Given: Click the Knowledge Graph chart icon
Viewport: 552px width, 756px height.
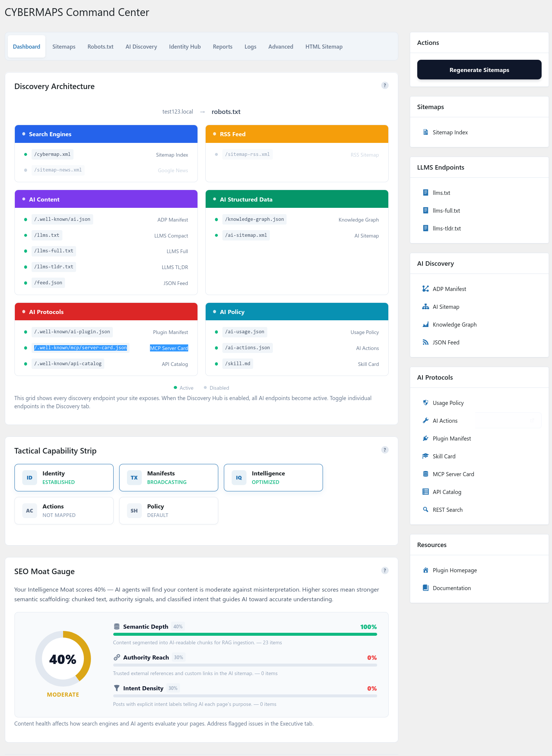Looking at the screenshot, I should (425, 324).
